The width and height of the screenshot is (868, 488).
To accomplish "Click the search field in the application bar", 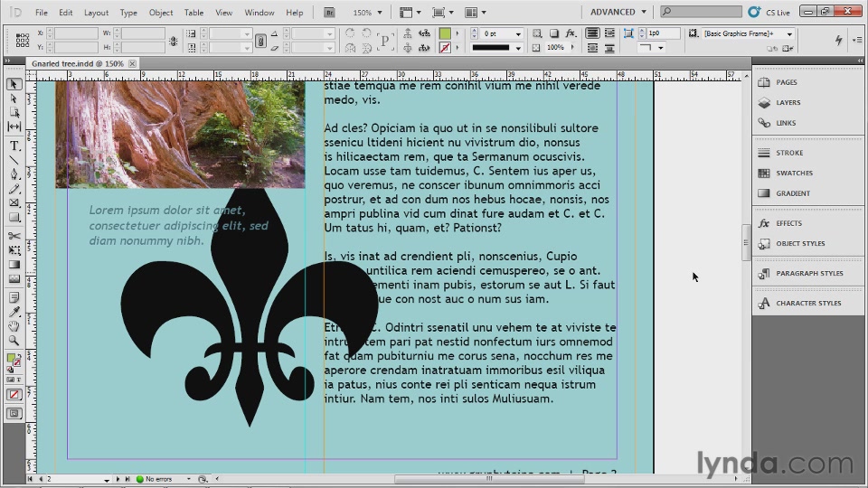I will (x=702, y=12).
